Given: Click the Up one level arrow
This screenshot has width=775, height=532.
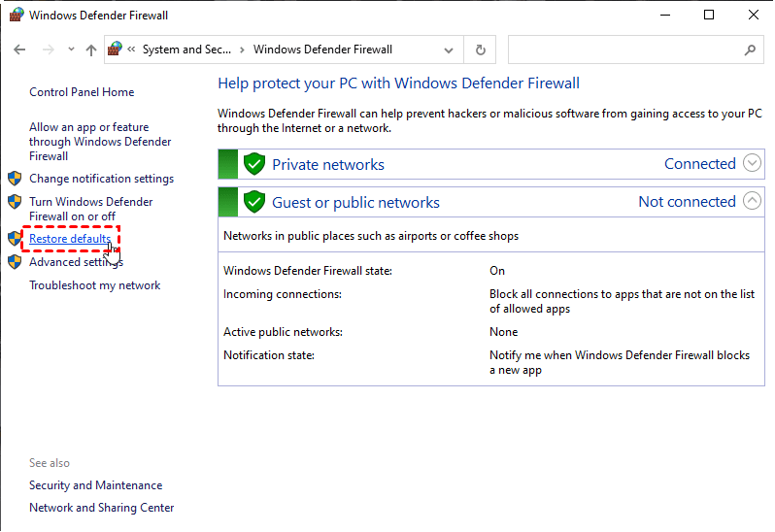Looking at the screenshot, I should (x=91, y=50).
